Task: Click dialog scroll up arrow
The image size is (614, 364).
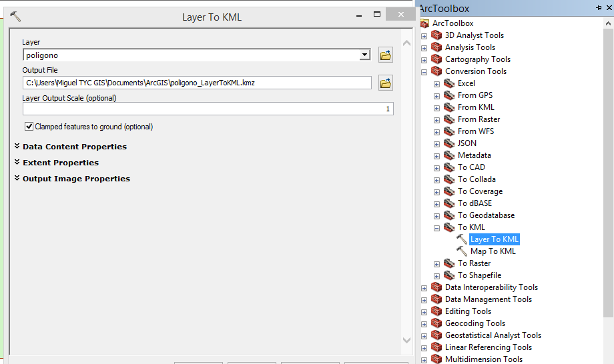Action: [407, 43]
